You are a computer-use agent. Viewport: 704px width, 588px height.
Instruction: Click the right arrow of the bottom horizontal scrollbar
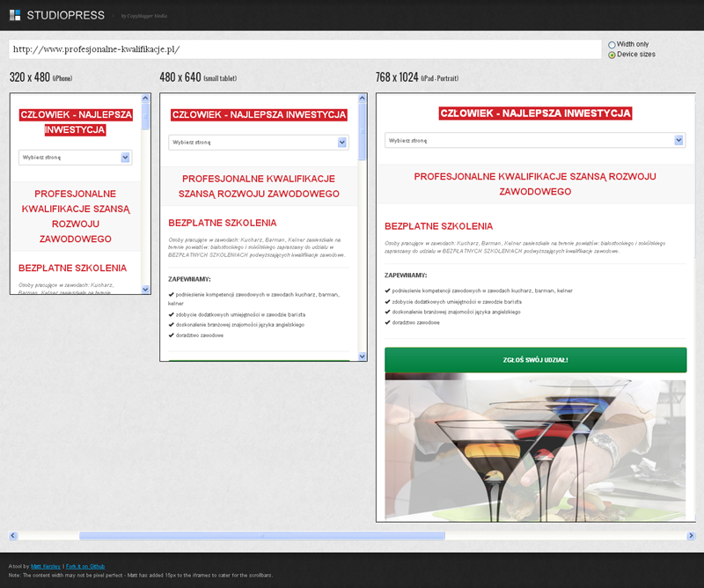coord(690,535)
